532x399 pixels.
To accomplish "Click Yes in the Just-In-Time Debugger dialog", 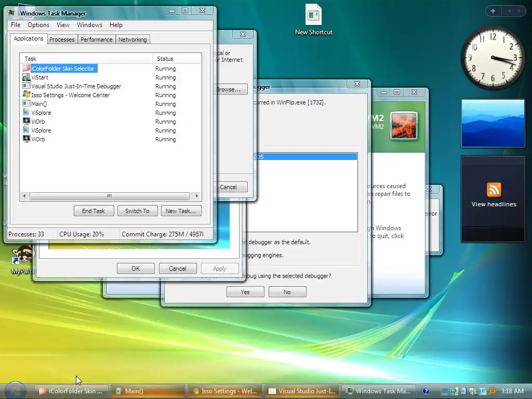I will [x=245, y=292].
